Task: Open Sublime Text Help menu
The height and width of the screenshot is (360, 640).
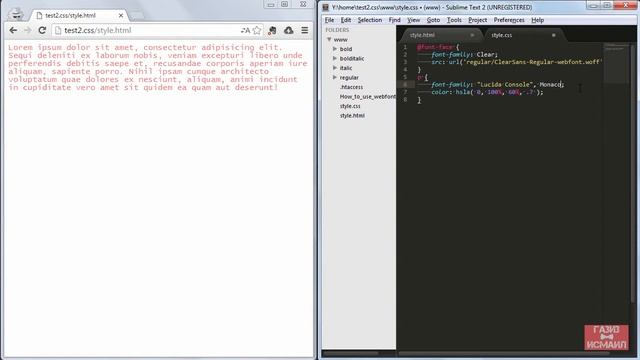Action: [x=538, y=20]
